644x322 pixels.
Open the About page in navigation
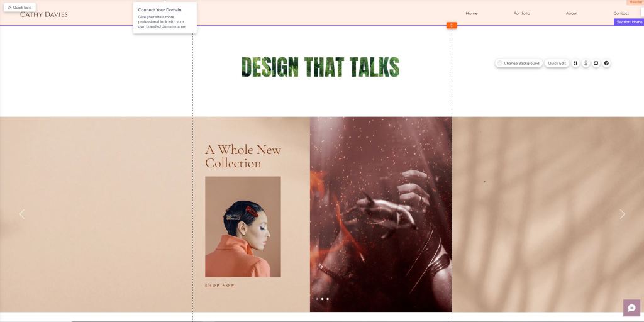click(571, 13)
